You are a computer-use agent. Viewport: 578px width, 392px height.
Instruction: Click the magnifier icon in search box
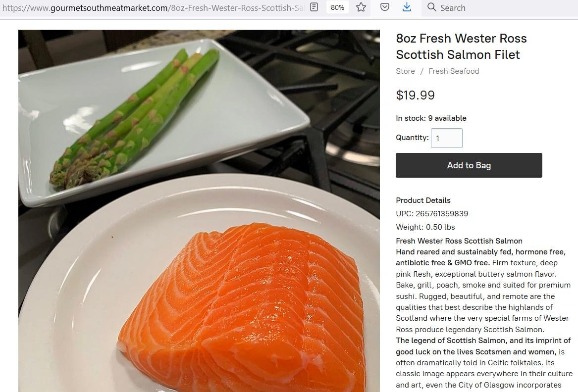[x=432, y=7]
